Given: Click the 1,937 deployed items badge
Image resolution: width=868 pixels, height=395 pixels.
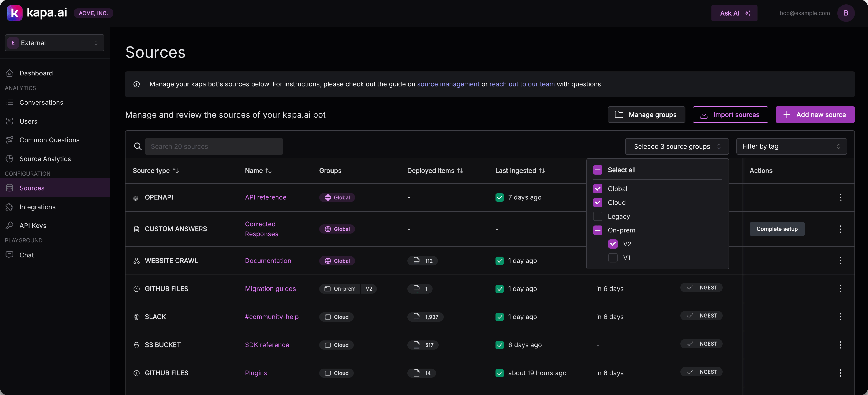Looking at the screenshot, I should (425, 317).
